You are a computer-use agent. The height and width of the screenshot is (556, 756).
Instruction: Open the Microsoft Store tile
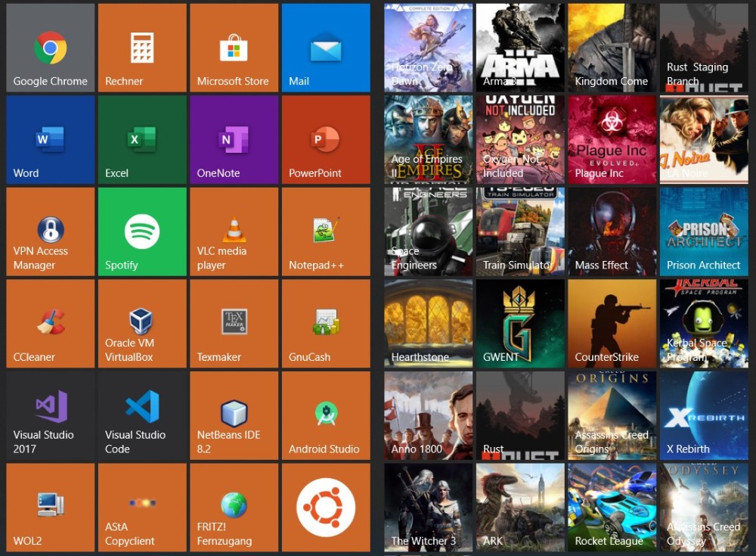(234, 48)
